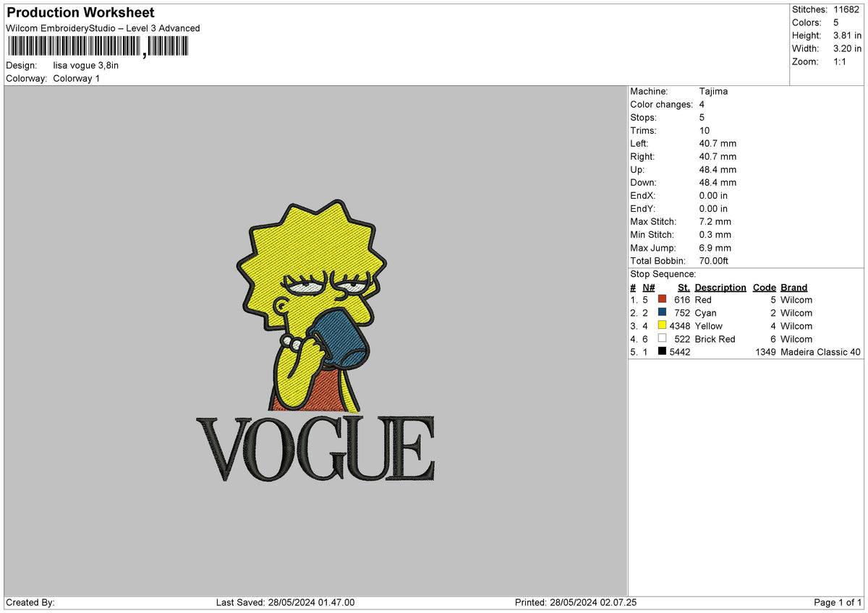Click the design name 'lisa vogue 3,8in'
This screenshot has height=613, width=868.
(86, 65)
